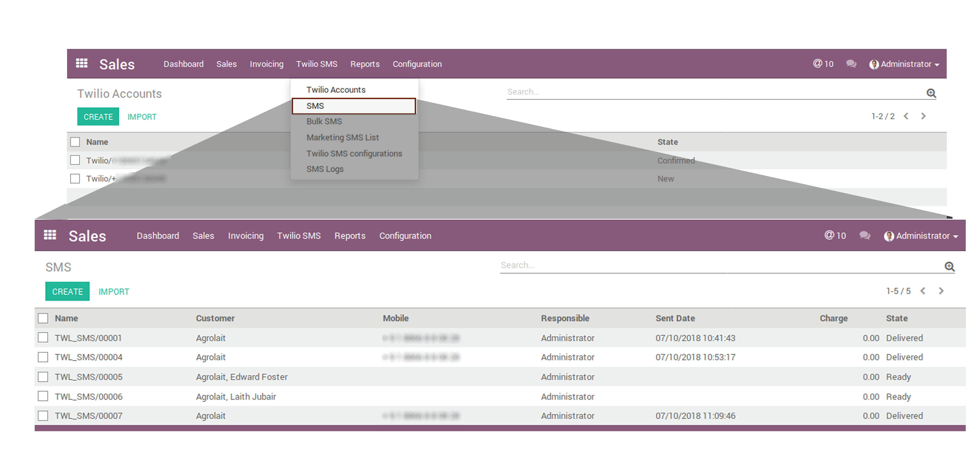
Task: Click the @10 mentions indicator in lower navbar
Action: pyautogui.click(x=835, y=235)
